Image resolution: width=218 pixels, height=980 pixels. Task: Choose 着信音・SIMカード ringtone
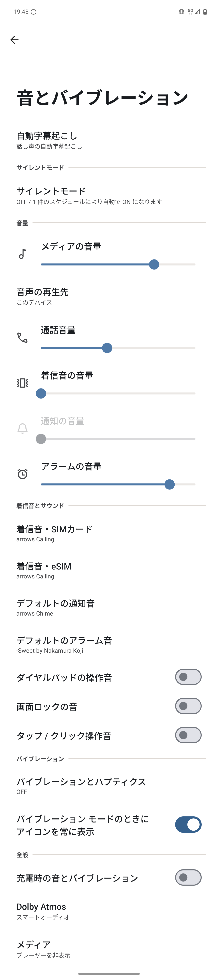[x=109, y=533]
